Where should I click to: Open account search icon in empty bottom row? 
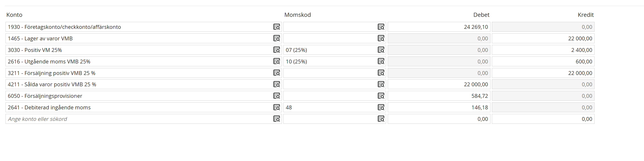click(276, 119)
